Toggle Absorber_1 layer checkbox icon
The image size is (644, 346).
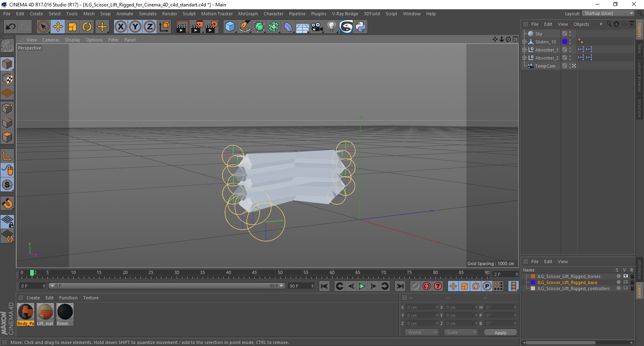[565, 50]
